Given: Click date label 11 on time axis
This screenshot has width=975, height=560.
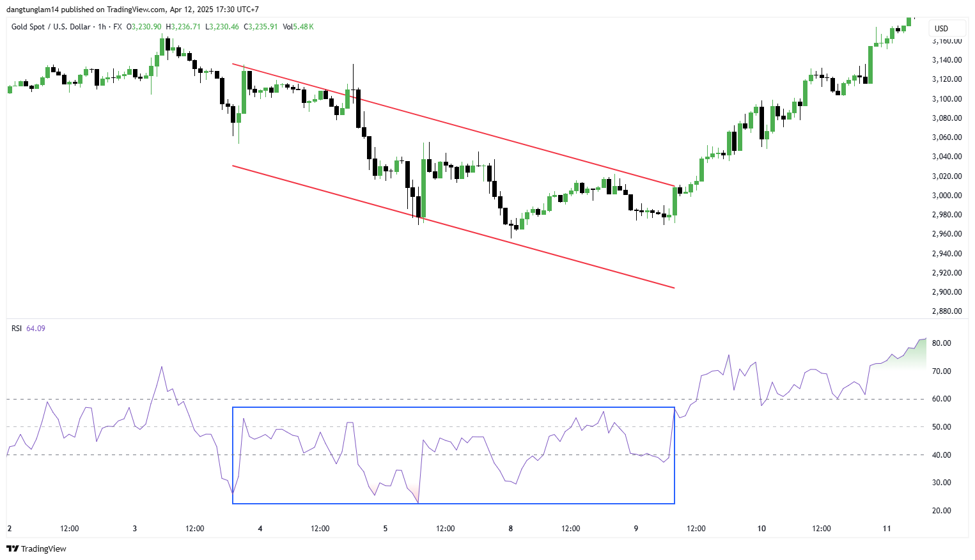Looking at the screenshot, I should click(x=887, y=529).
